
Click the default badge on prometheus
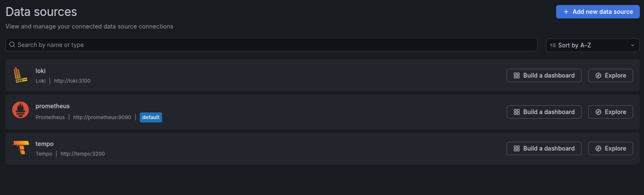pyautogui.click(x=151, y=117)
